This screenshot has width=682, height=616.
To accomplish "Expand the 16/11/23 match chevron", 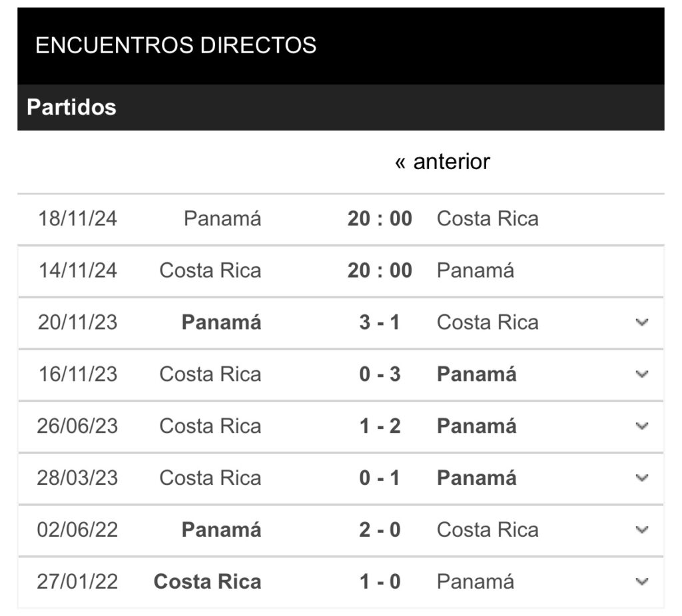I will coord(642,374).
